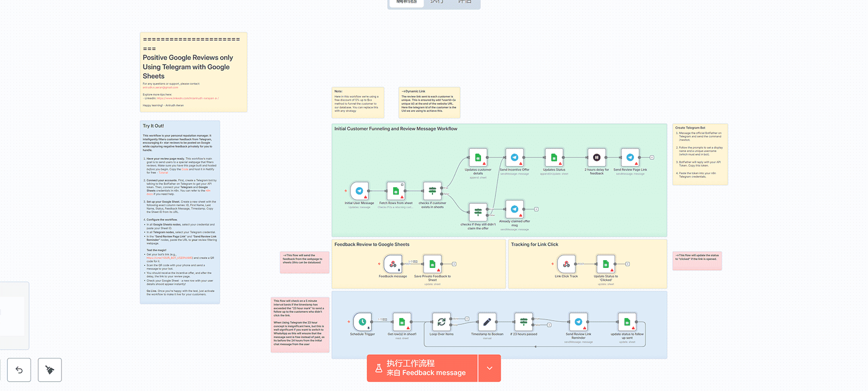Screen dimensions: 868x391
Task: Select the Schedule Trigger clock node
Action: pyautogui.click(x=362, y=322)
